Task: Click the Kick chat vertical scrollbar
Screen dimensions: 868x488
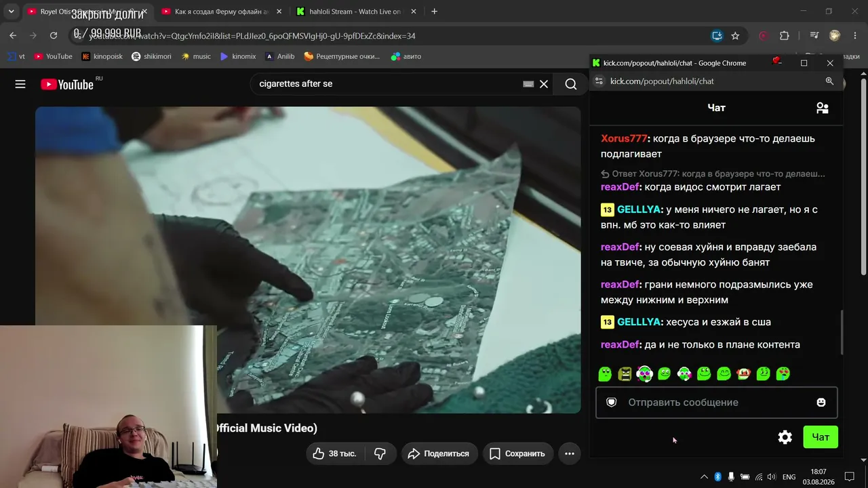Action: tap(843, 333)
